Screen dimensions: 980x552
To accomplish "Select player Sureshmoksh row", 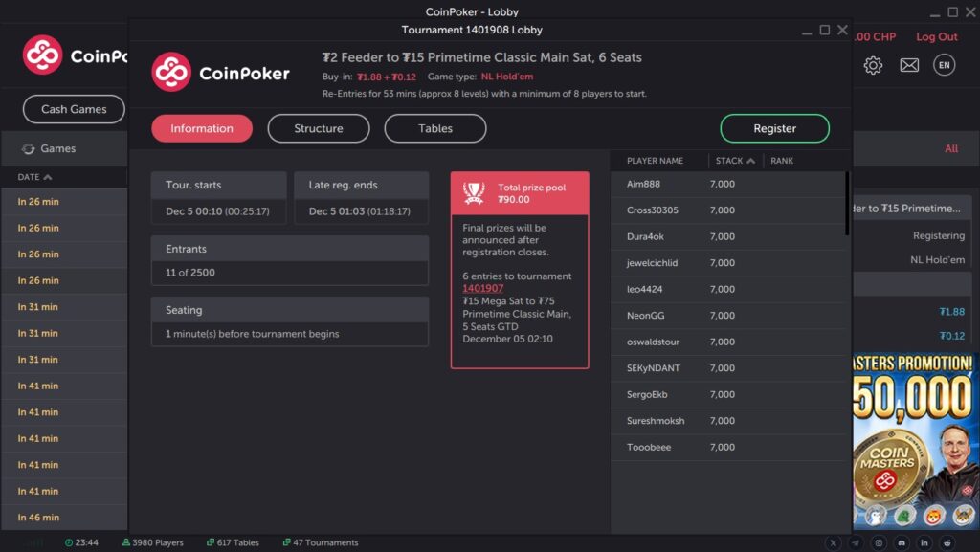I will point(727,421).
